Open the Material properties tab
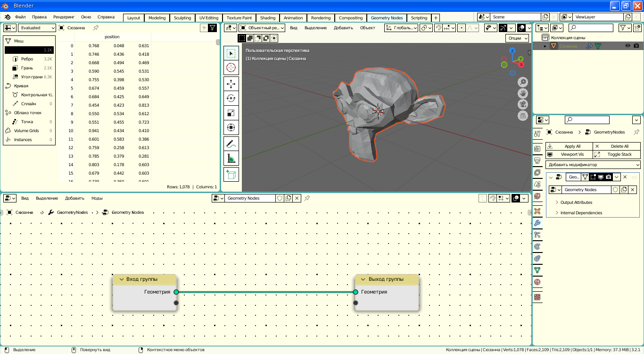This screenshot has width=644, height=354. (537, 282)
